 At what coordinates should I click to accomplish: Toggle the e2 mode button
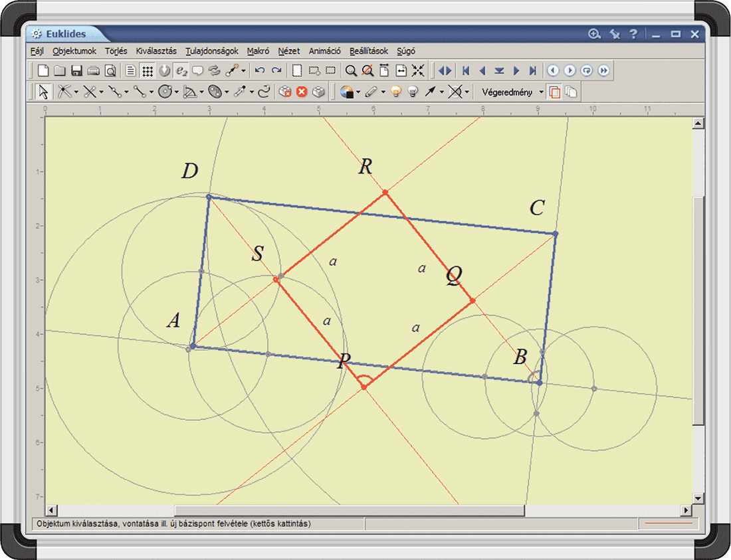click(180, 70)
